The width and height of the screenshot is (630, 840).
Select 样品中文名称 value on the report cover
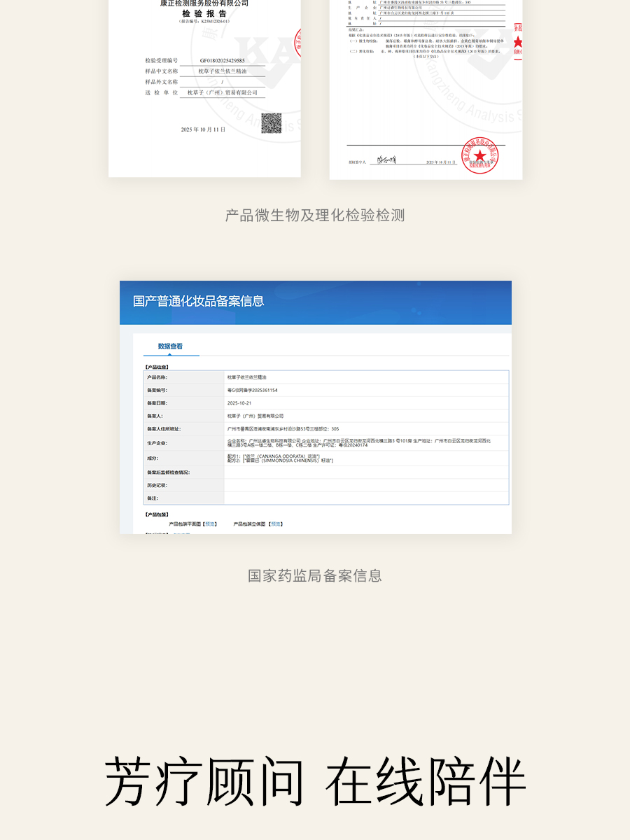click(x=222, y=71)
